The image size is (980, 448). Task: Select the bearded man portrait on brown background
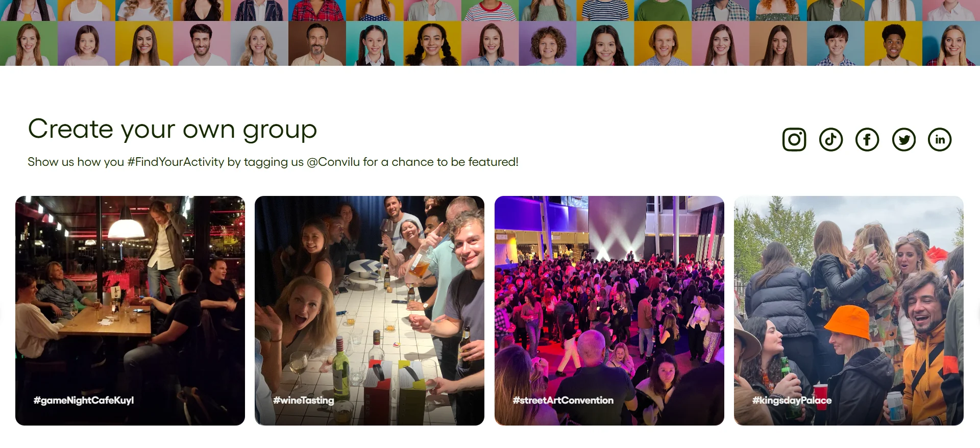pos(317,43)
